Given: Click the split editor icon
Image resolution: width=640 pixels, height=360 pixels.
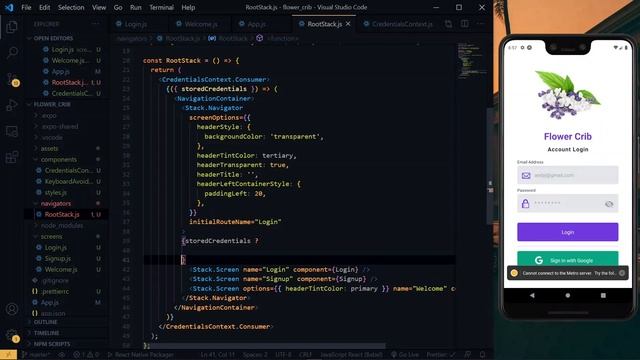Looking at the screenshot, I should 464,24.
